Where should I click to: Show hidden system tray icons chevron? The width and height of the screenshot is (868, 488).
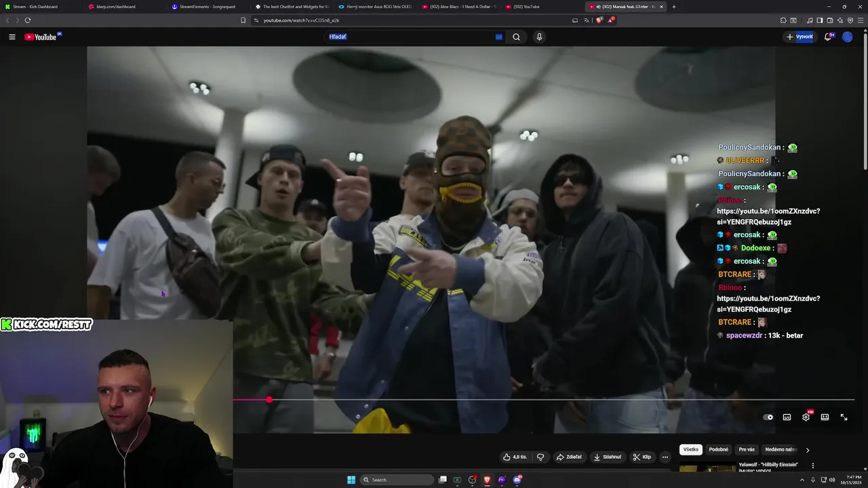tap(802, 480)
